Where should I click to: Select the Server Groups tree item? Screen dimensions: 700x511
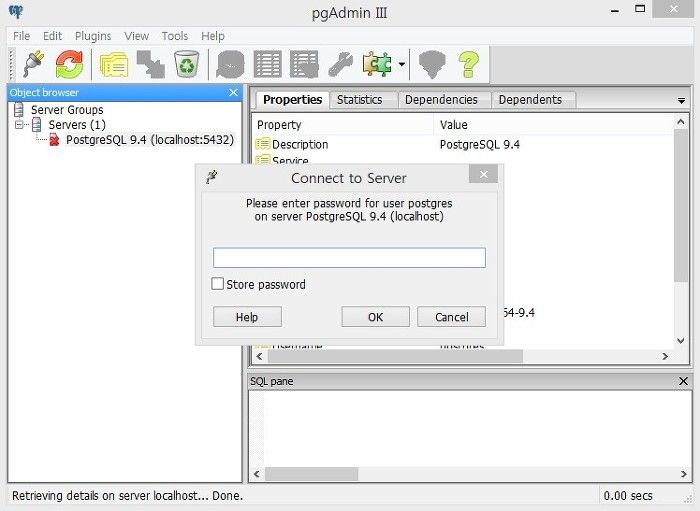pyautogui.click(x=67, y=110)
